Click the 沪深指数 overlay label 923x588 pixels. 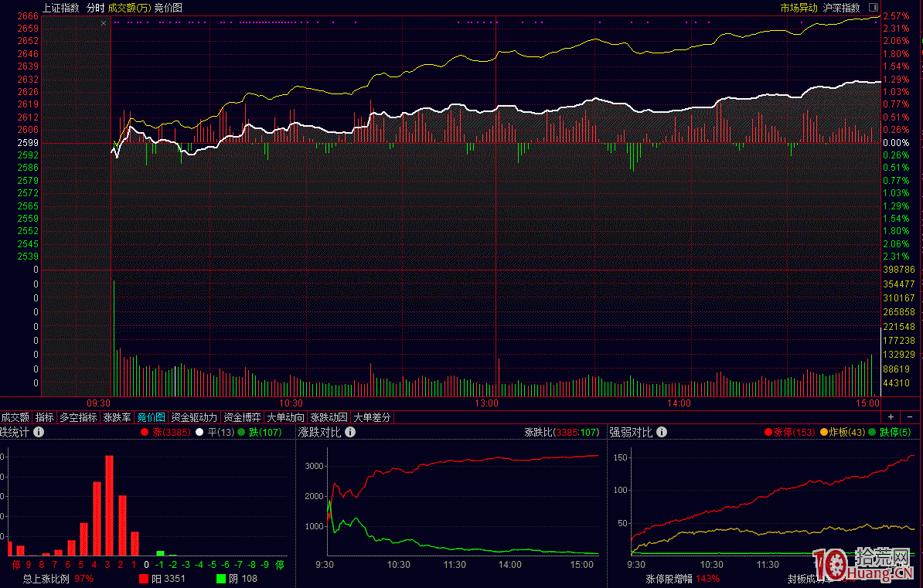point(841,8)
